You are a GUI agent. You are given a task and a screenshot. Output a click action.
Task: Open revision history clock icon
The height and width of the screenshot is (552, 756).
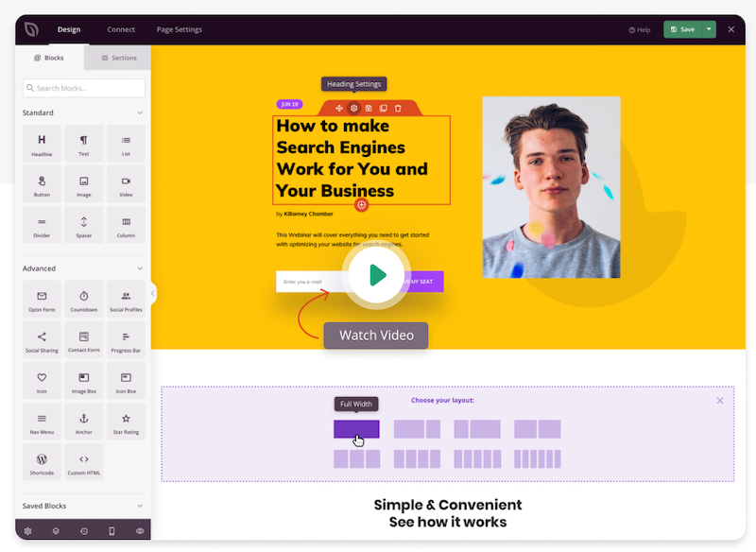(84, 531)
